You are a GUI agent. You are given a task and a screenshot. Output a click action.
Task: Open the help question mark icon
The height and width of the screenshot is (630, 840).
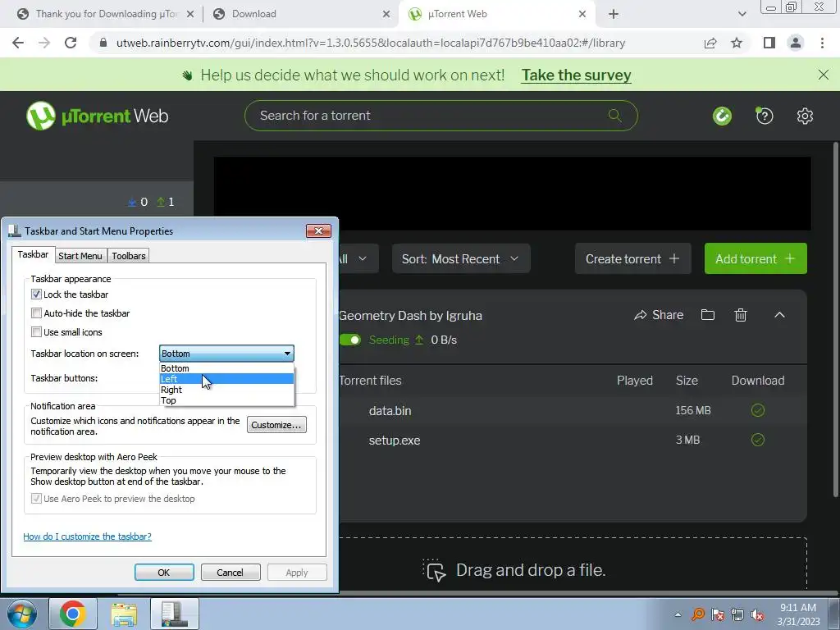click(x=765, y=116)
